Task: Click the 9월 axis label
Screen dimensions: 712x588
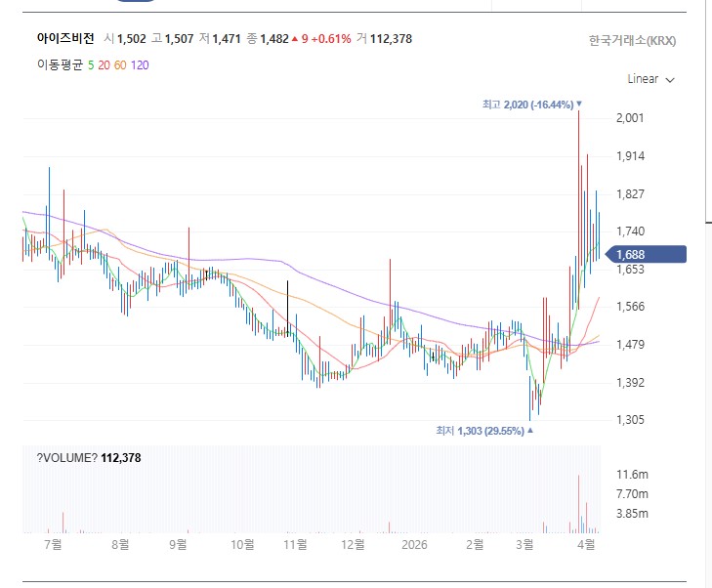Action: pyautogui.click(x=178, y=544)
